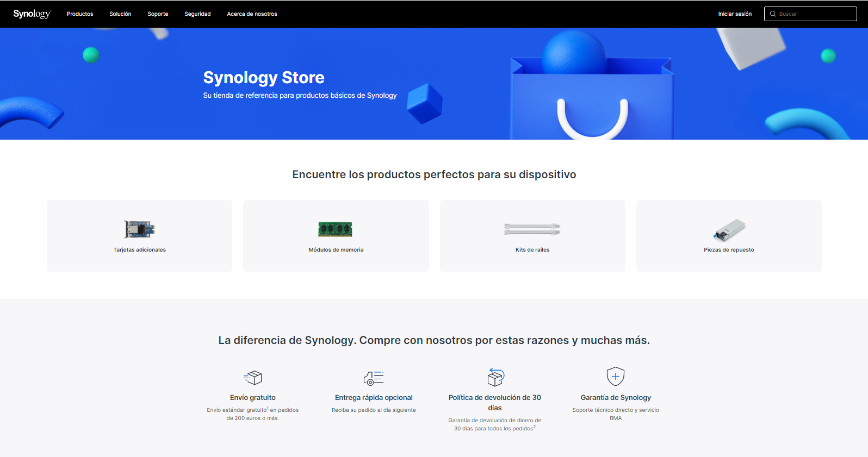Image resolution: width=868 pixels, height=457 pixels.
Task: Click 'La diferencia de Synology' heading
Action: click(434, 340)
